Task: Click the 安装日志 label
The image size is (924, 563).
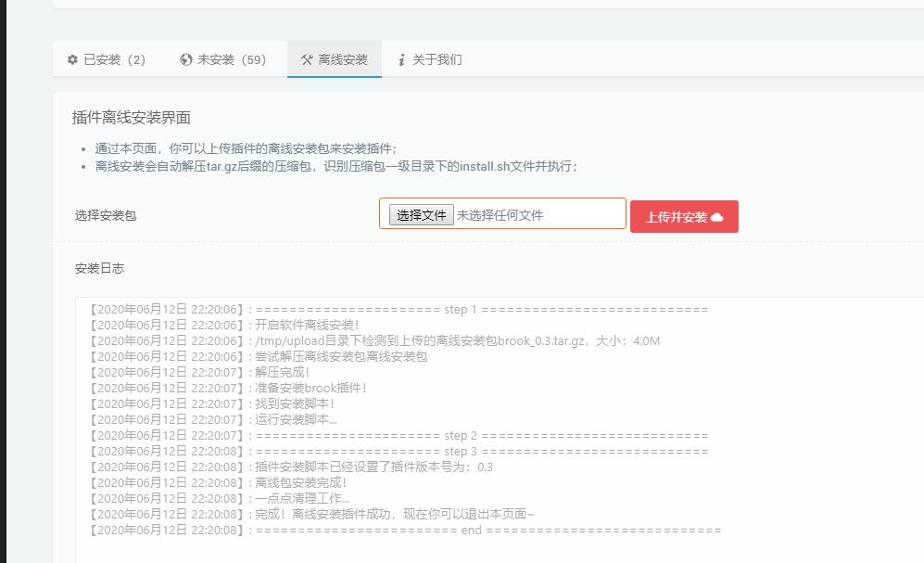Action: (99, 268)
